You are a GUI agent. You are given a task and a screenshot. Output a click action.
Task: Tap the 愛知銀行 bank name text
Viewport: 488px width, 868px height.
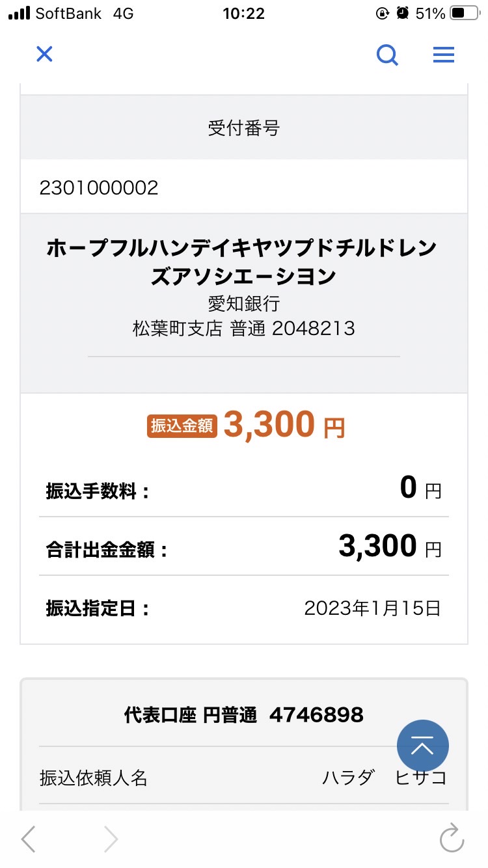point(244,303)
